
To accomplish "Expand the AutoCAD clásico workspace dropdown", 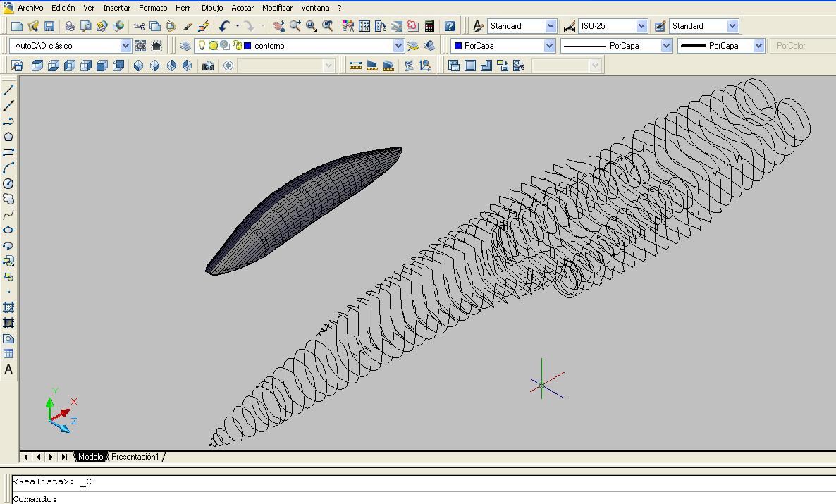I will point(125,46).
